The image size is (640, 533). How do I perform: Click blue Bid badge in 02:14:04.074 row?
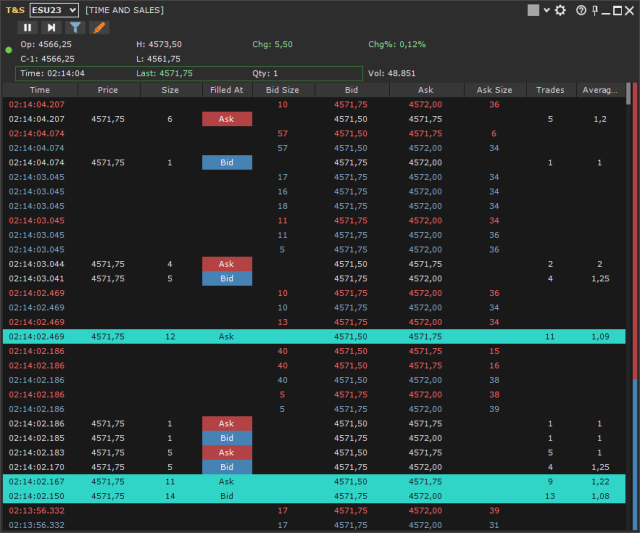click(x=227, y=162)
